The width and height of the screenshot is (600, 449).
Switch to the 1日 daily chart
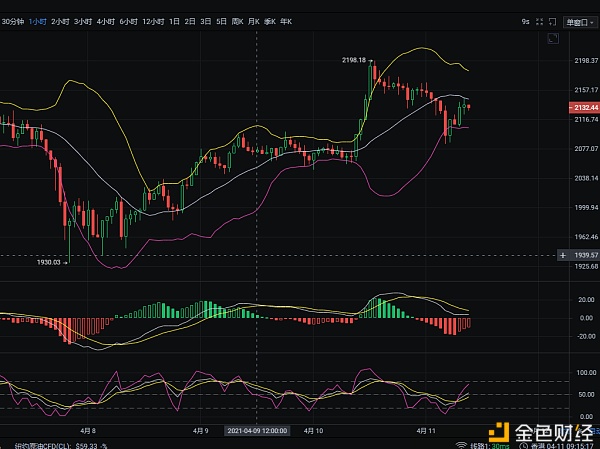point(175,21)
